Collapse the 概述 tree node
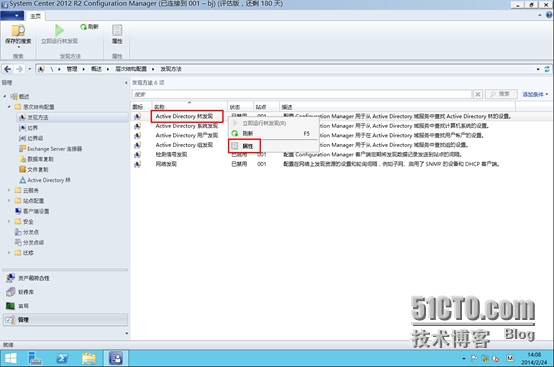Viewport: 554px width, 367px height. (5, 96)
